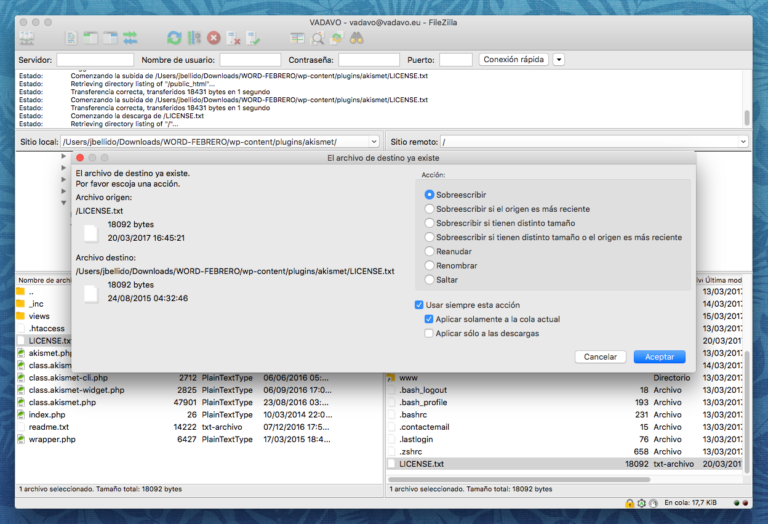Toggle Aplicar solamente a la cola actual
Viewport: 768px width, 524px height.
[x=429, y=319]
